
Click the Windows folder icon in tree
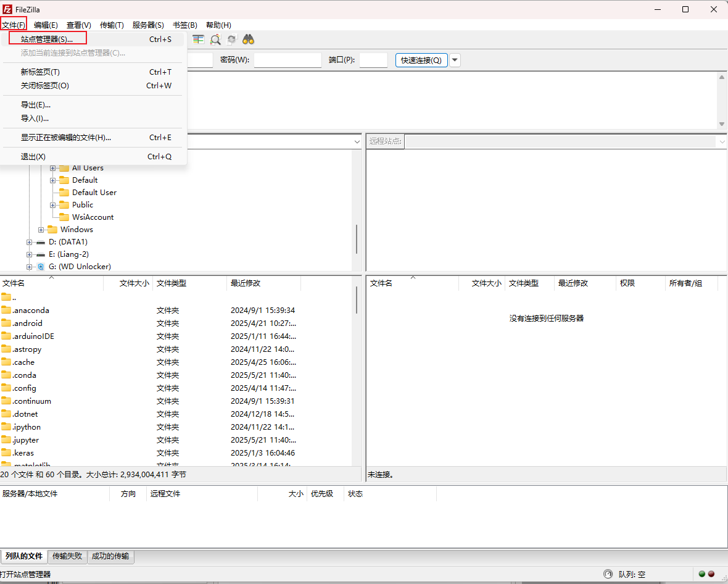pos(52,230)
